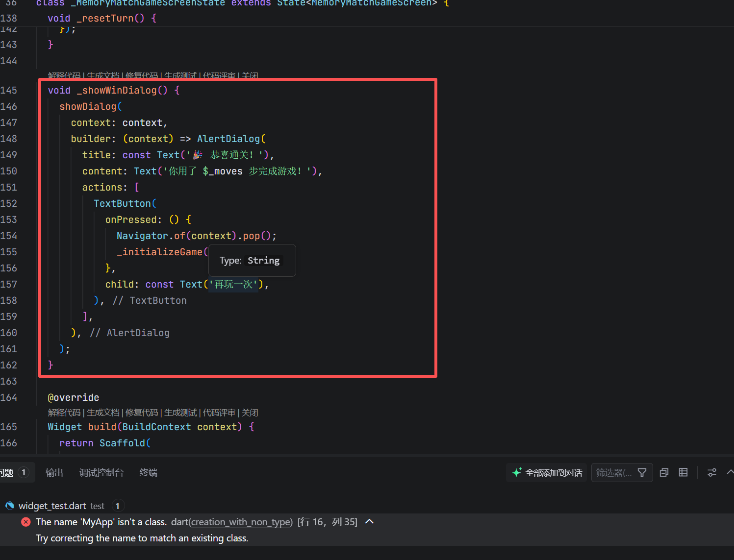The height and width of the screenshot is (560, 734).
Task: Click "AlertDialog(" on line 148
Action: point(231,139)
